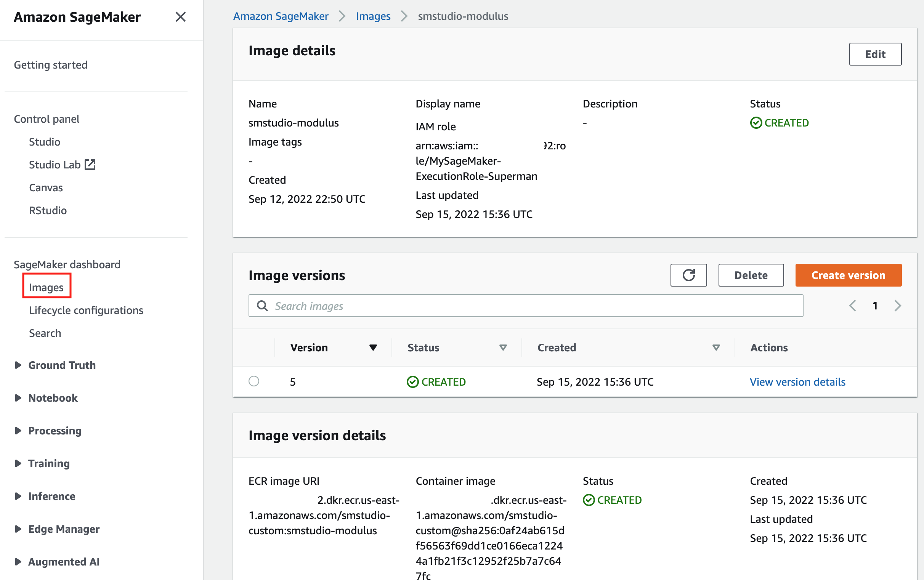This screenshot has height=580, width=924.
Task: Expand the Ground Truth section
Action: click(18, 365)
